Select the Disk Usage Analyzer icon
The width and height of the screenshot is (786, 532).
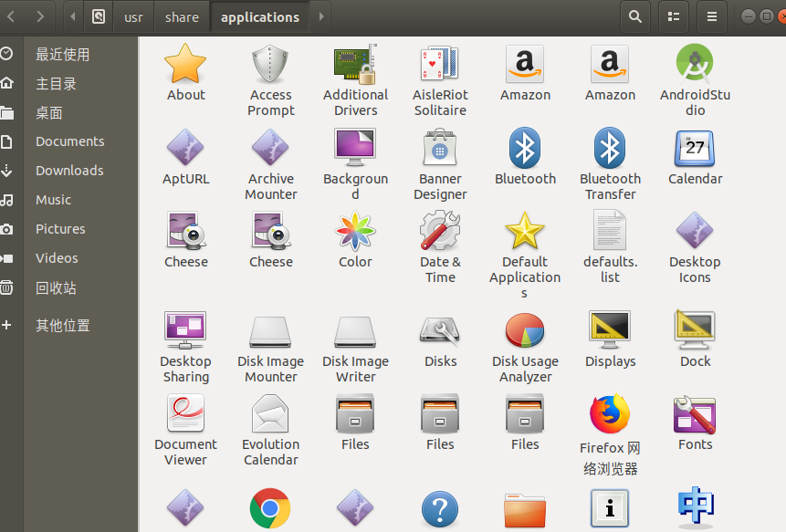coord(525,331)
